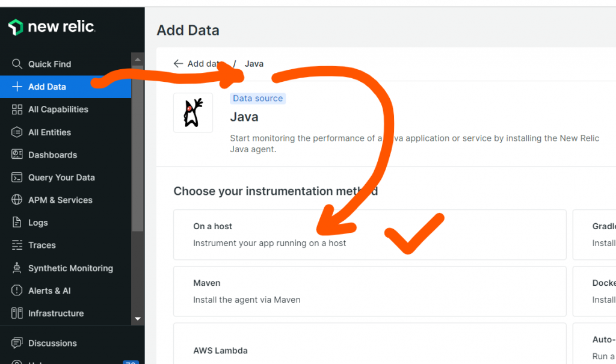Click the Traces sidebar icon

coord(17,245)
